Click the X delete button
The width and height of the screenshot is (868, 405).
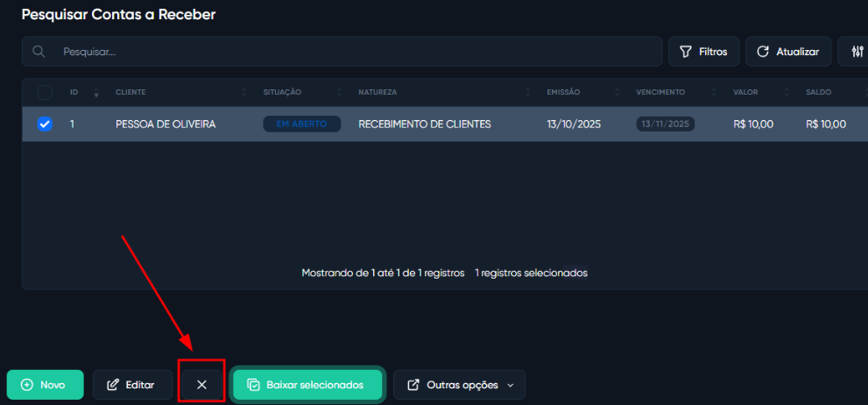[x=201, y=385]
